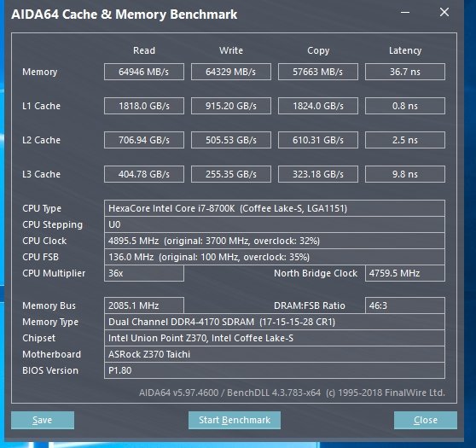Select the Memory Type description field
Image resolution: width=476 pixels, height=448 pixels.
pos(275,322)
